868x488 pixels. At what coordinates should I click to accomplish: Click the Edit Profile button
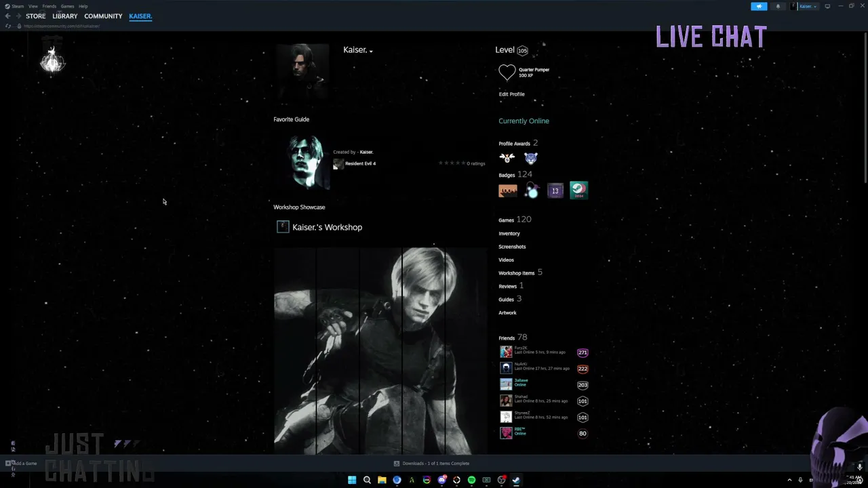pos(512,94)
